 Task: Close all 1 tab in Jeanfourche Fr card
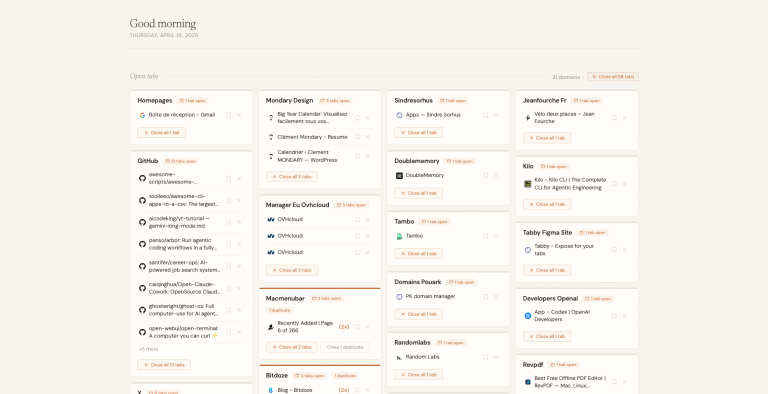pyautogui.click(x=547, y=138)
